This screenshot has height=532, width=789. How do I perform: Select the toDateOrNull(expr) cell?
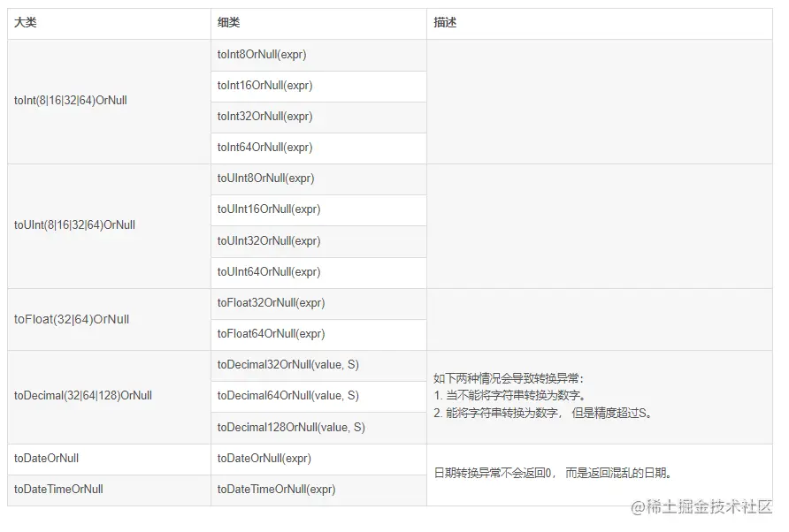(x=318, y=459)
